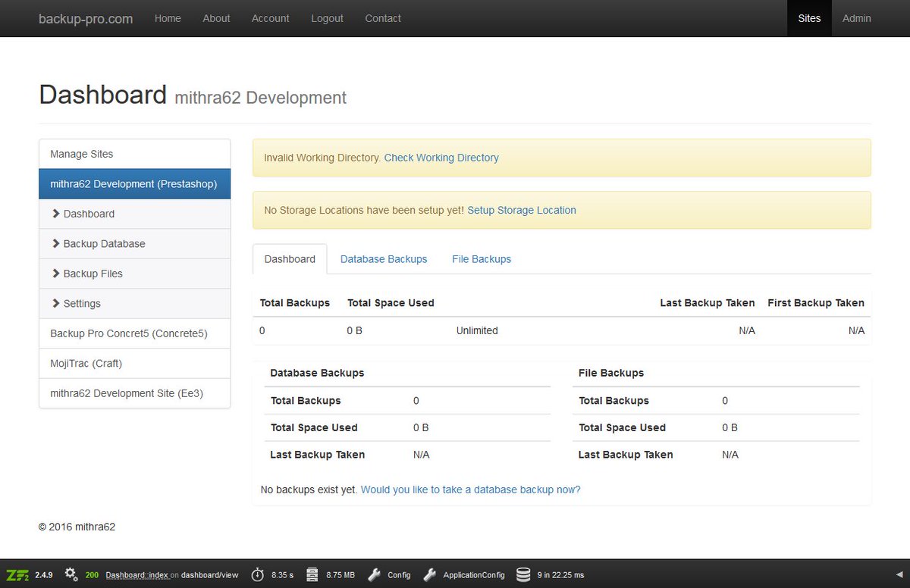
Task: Click the backup-pro.com brand link
Action: [86, 18]
